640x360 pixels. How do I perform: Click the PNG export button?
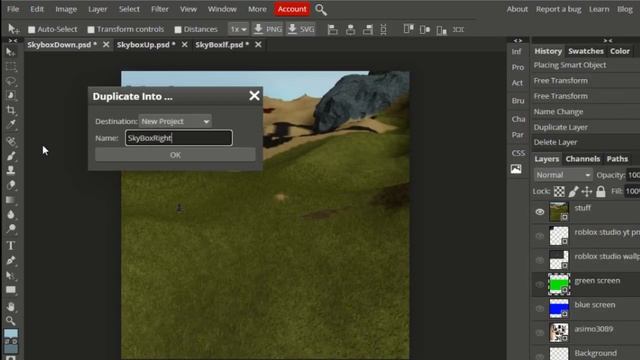[267, 29]
